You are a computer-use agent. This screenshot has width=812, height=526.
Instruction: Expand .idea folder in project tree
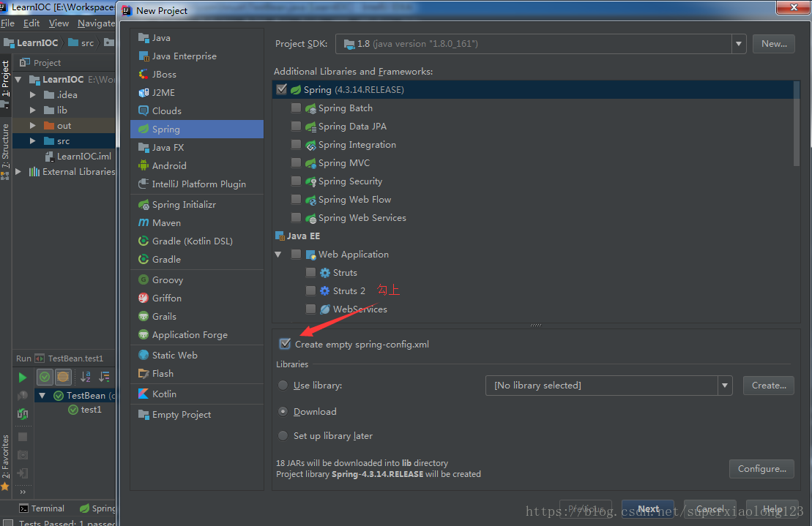tap(33, 94)
